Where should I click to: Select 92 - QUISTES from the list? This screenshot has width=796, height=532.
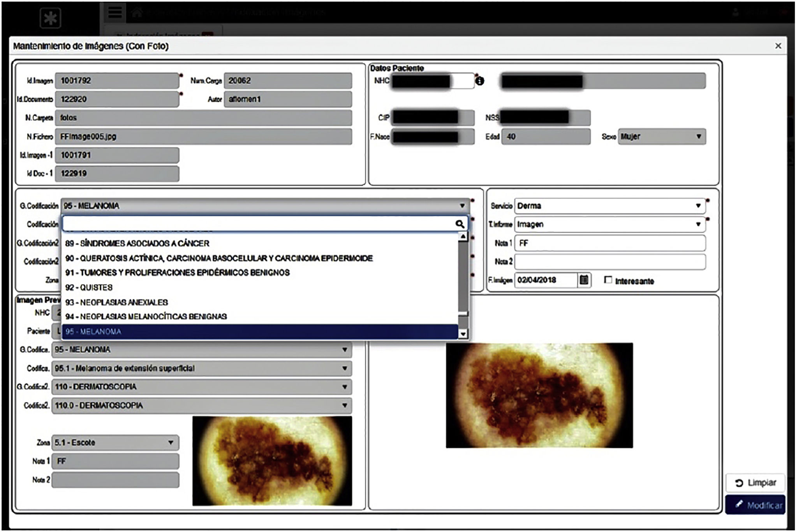[x=89, y=288]
